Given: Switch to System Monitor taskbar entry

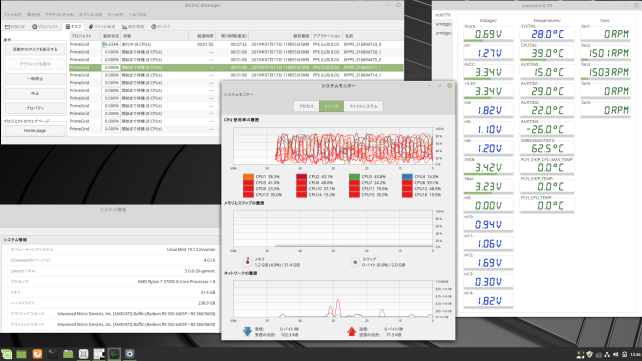Looking at the screenshot, I should pyautogui.click(x=114, y=354).
